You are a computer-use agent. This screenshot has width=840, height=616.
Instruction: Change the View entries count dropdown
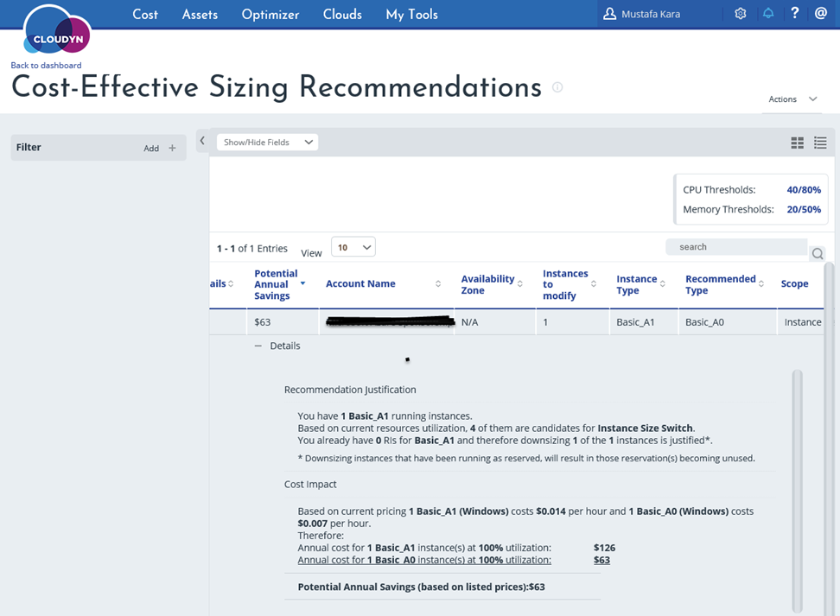click(x=353, y=247)
